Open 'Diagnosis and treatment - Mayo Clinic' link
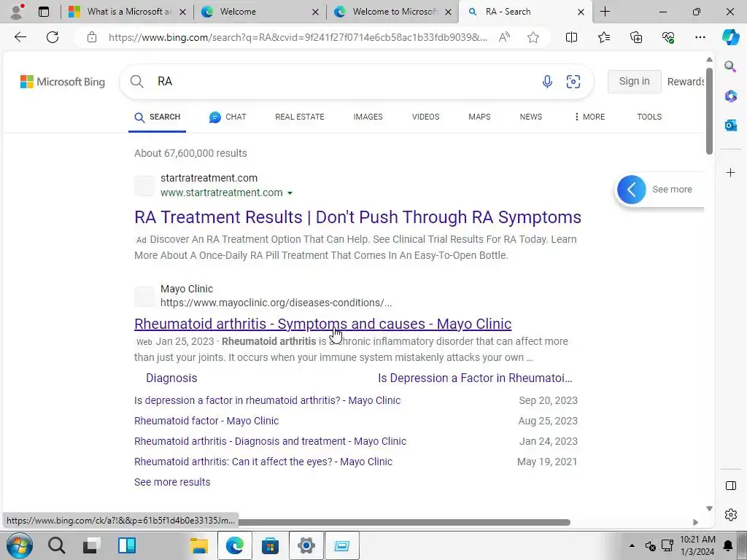Viewport: 747px width, 560px height. coord(270,441)
